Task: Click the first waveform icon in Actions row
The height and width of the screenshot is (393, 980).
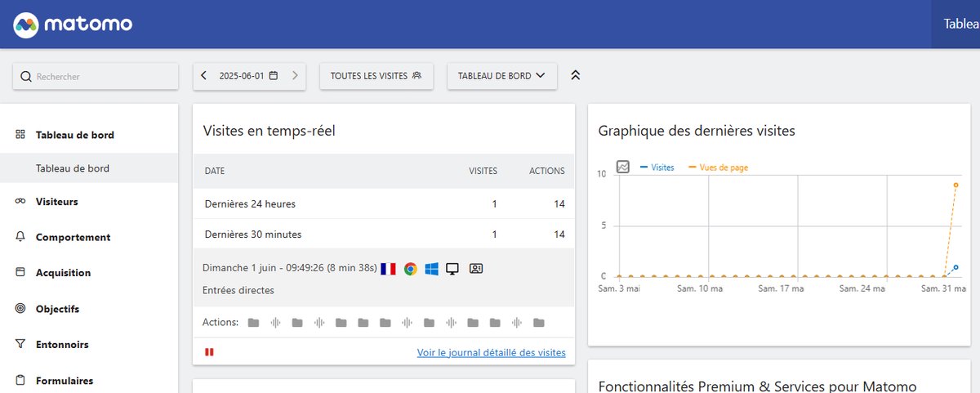Action: tap(275, 323)
